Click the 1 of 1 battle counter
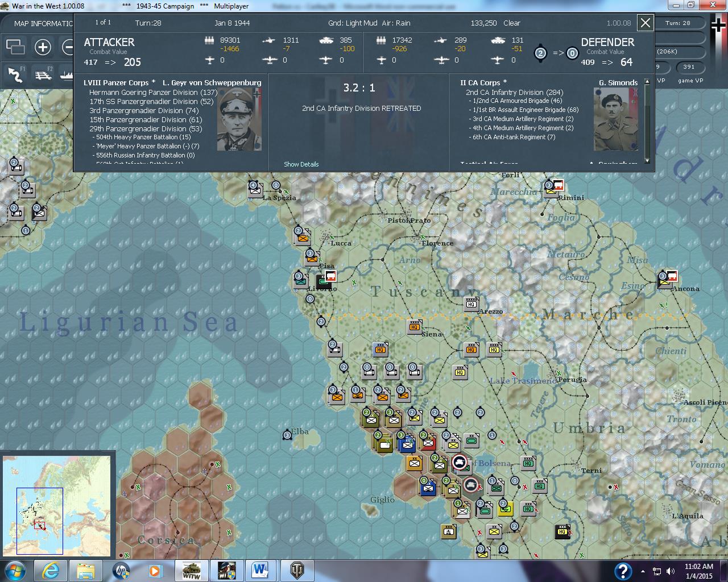Image resolution: width=728 pixels, height=582 pixels. point(102,22)
